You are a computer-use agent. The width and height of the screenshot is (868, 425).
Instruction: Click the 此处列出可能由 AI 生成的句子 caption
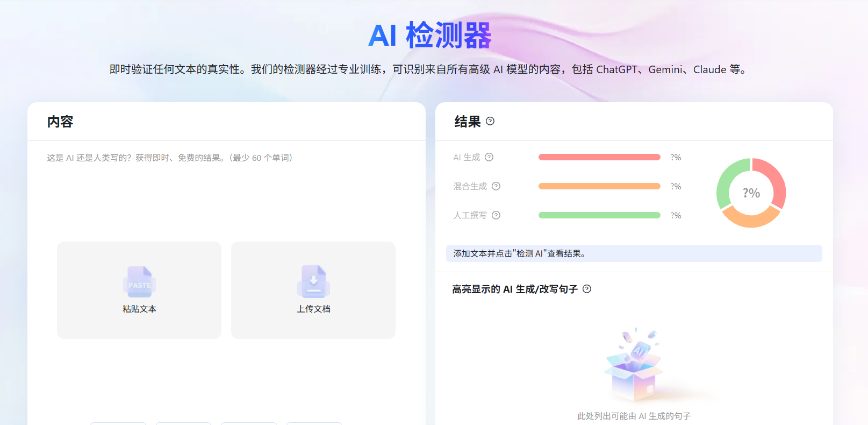tap(634, 416)
